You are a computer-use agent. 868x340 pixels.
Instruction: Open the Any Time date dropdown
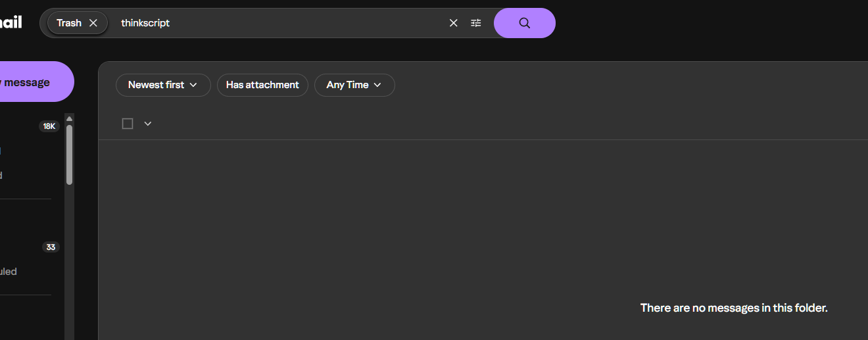[x=354, y=85]
